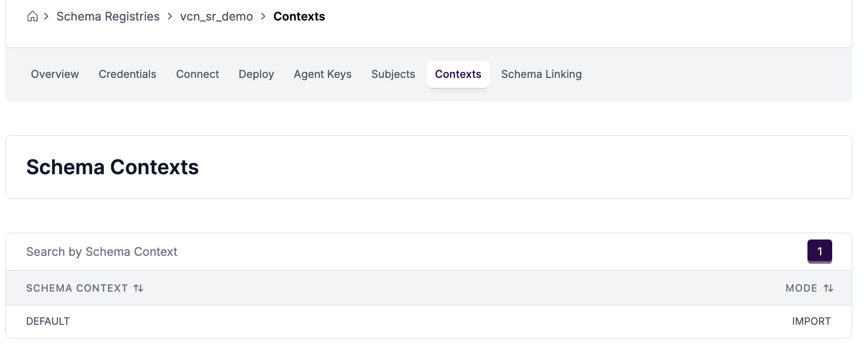Open the Credentials tab
This screenshot has width=868, height=359.
click(x=127, y=74)
